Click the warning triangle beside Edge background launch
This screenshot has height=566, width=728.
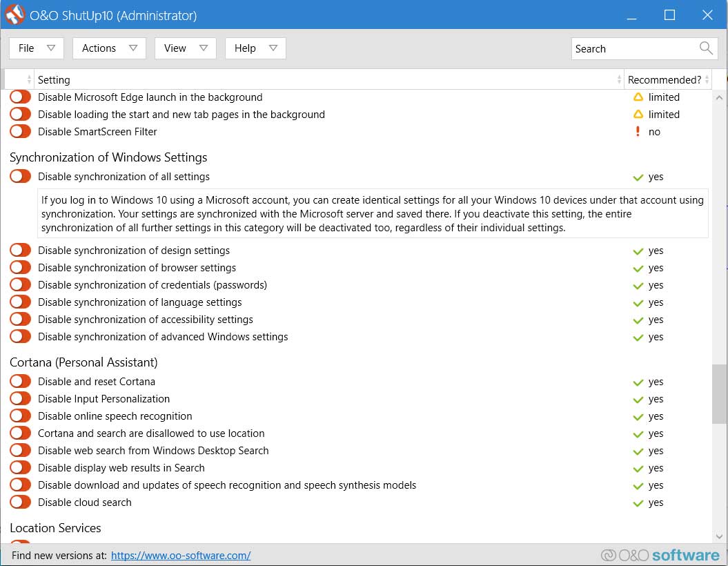(638, 97)
